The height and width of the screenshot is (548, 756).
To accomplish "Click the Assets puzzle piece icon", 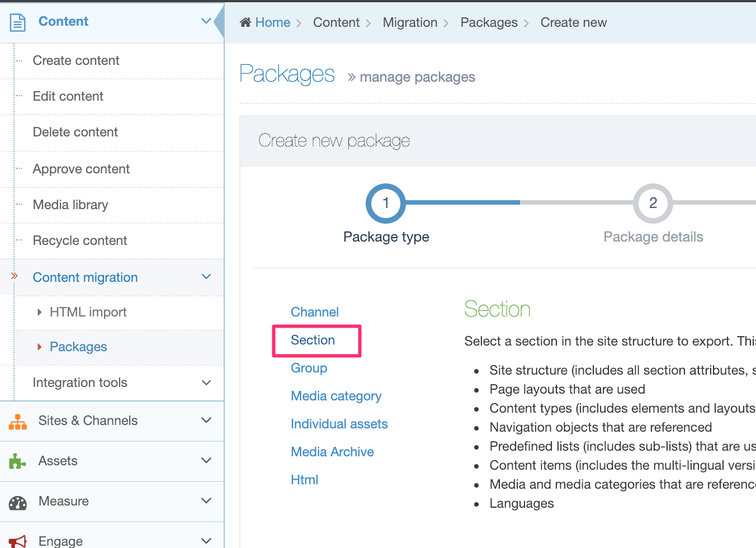I will [18, 461].
